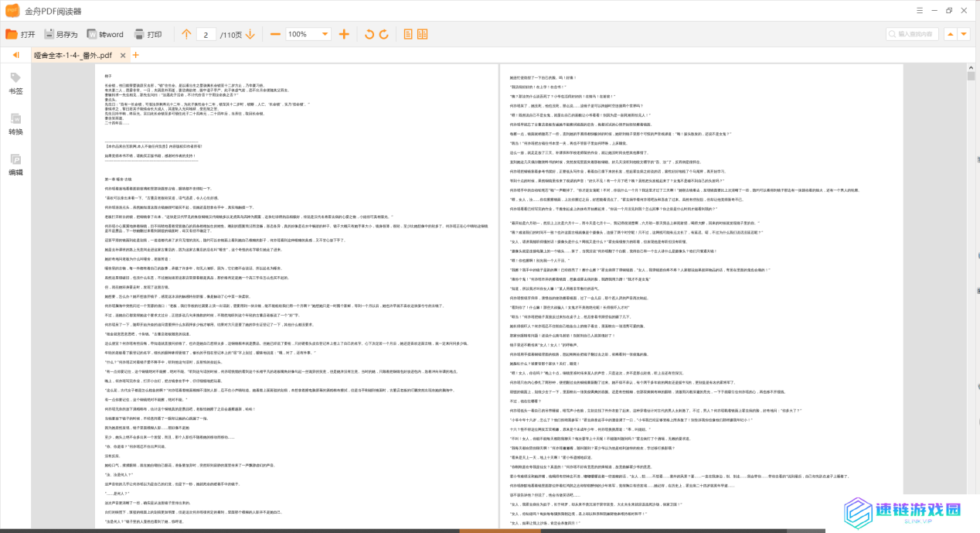The height and width of the screenshot is (533, 980).
Task: Go to next page with down arrow
Action: click(x=251, y=34)
